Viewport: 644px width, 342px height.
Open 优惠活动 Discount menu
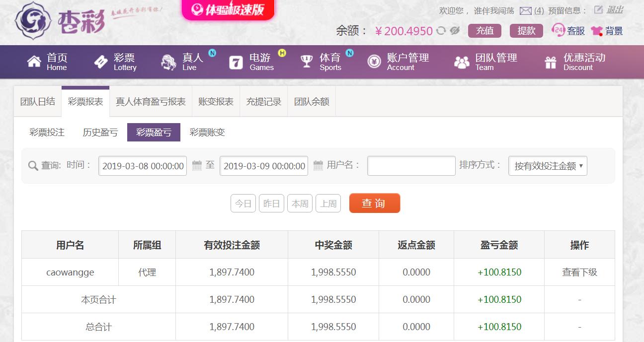575,62
